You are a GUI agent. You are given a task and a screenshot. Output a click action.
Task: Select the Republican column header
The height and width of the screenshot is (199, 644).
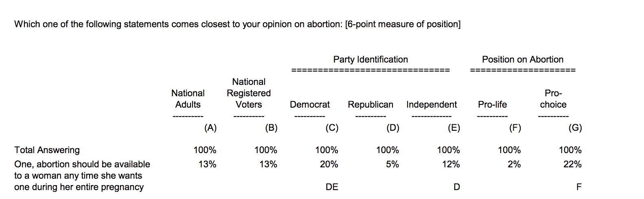click(370, 104)
